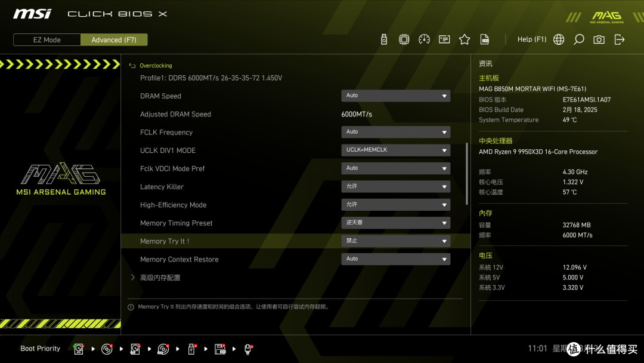Open the M-Flash USB BIOS update icon

pyautogui.click(x=384, y=39)
